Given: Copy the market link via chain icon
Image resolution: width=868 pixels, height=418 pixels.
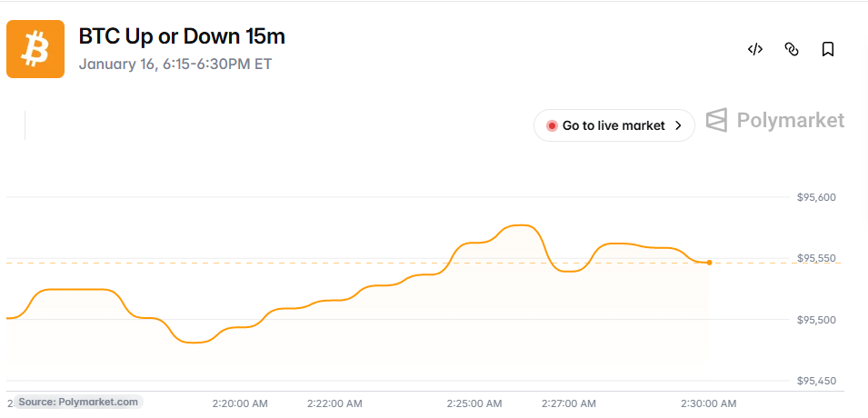Looking at the screenshot, I should pyautogui.click(x=792, y=49).
